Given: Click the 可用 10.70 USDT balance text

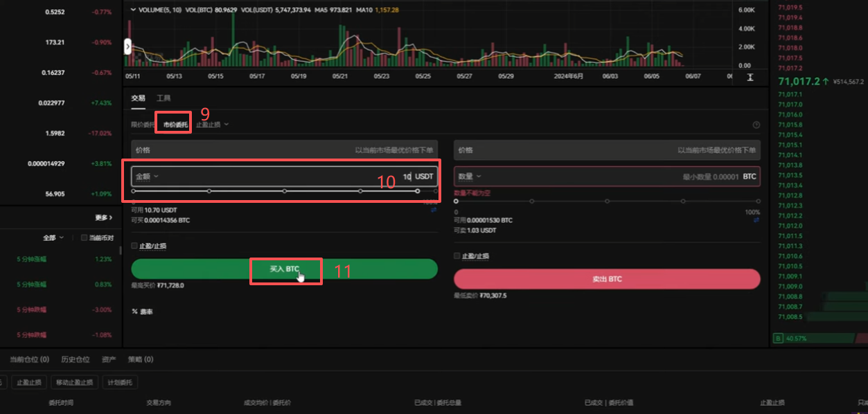Looking at the screenshot, I should [x=154, y=210].
